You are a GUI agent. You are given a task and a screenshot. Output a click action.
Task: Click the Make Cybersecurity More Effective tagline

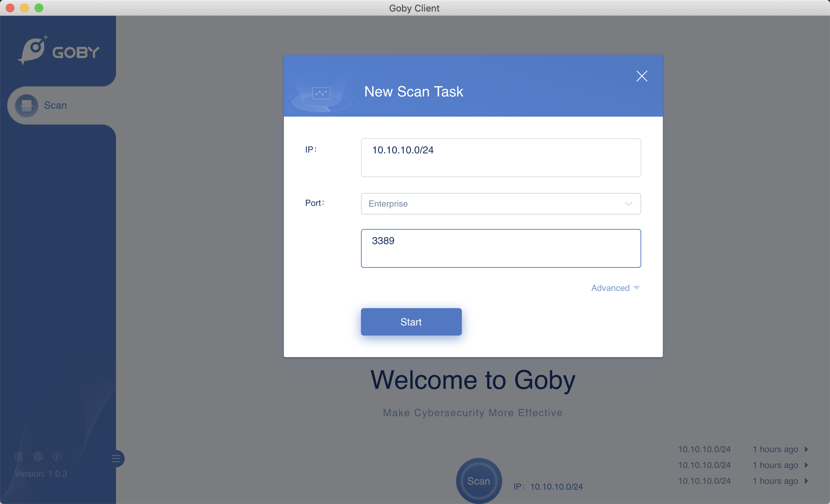473,413
